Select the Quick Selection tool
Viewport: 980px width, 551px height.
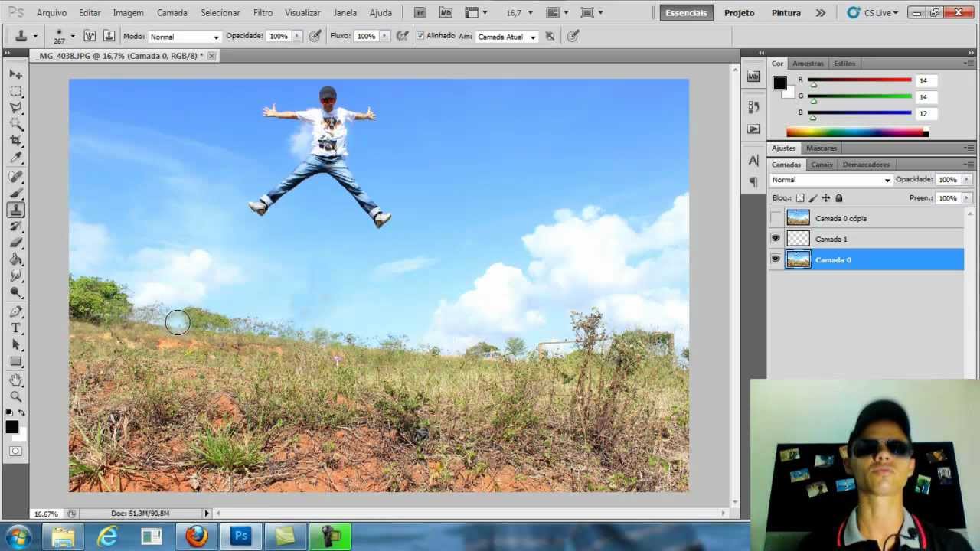coord(15,124)
